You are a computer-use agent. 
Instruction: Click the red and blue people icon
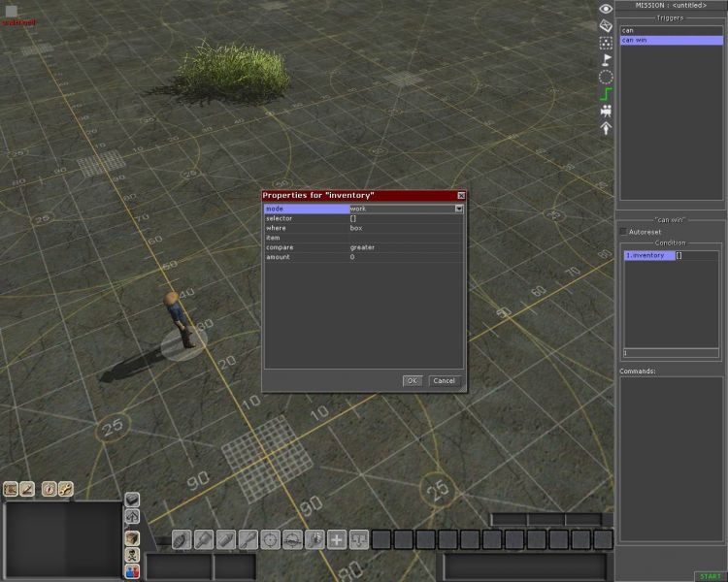(132, 571)
